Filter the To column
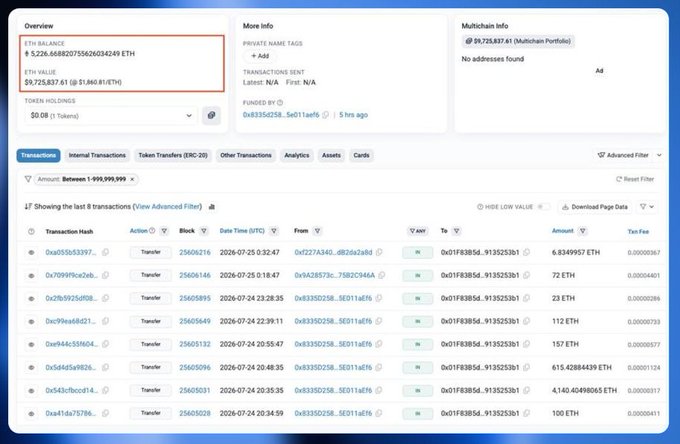This screenshot has height=444, width=680. (456, 231)
